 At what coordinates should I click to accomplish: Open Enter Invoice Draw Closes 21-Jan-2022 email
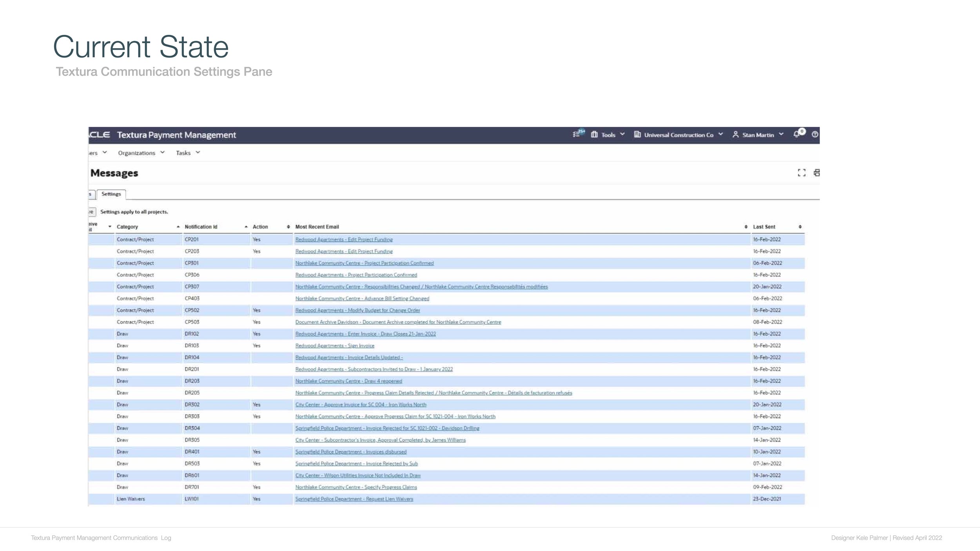coord(365,333)
